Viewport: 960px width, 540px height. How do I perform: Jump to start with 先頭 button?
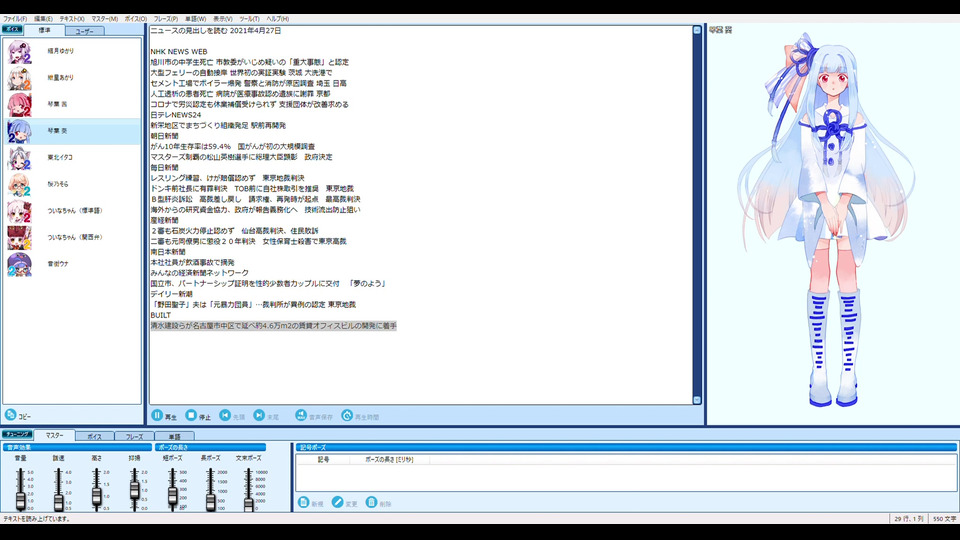point(225,415)
